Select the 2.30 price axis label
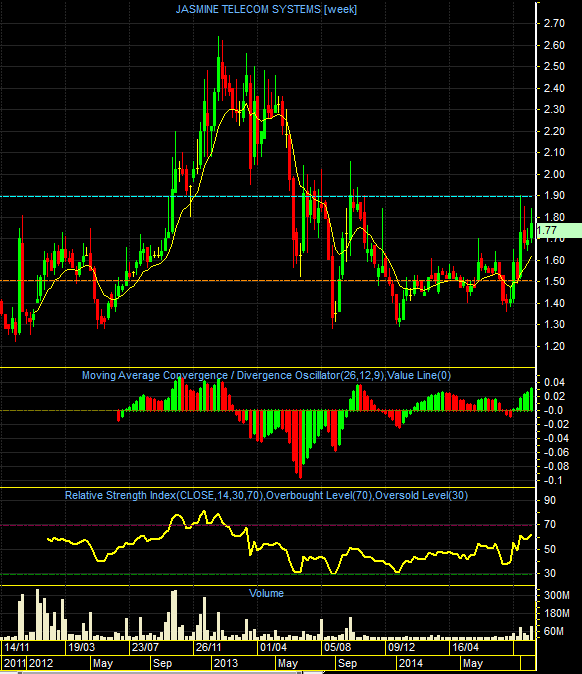The image size is (582, 674). [x=554, y=109]
